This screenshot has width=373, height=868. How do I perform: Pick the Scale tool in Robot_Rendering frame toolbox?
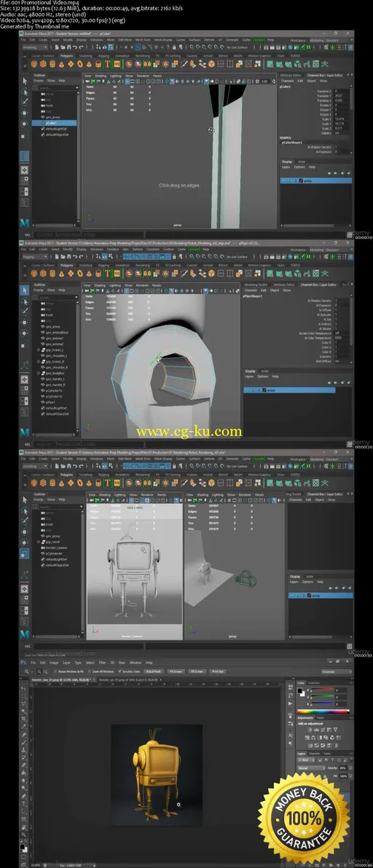[x=24, y=553]
